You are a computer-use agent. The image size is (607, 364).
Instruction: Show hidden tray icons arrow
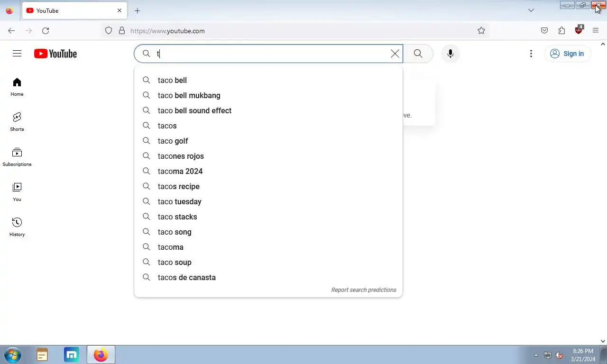point(536,355)
